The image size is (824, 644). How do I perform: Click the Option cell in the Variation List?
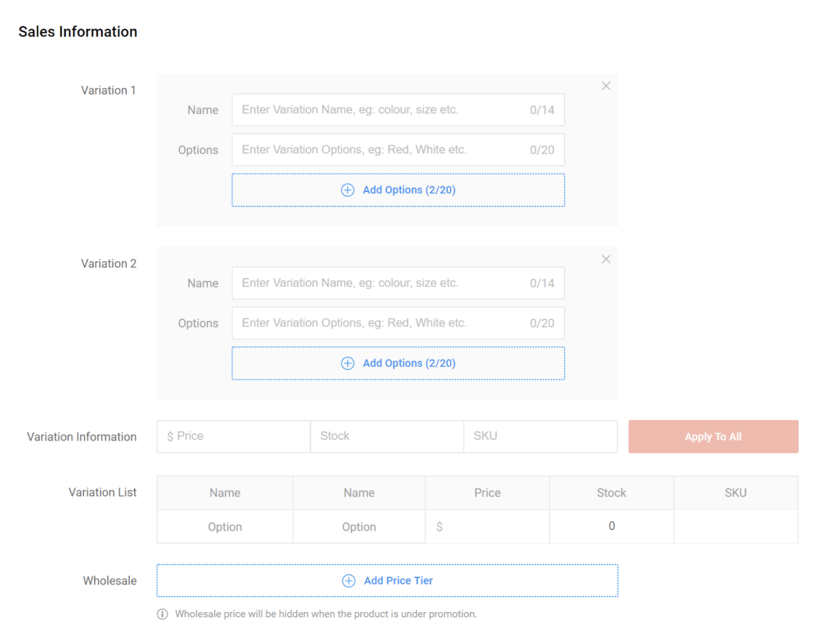tap(225, 527)
